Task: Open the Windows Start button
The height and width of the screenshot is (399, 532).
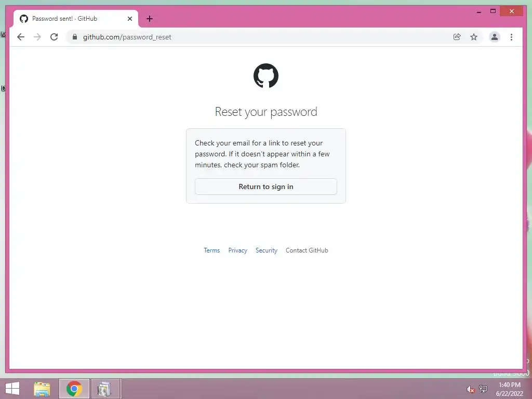Action: coord(12,389)
